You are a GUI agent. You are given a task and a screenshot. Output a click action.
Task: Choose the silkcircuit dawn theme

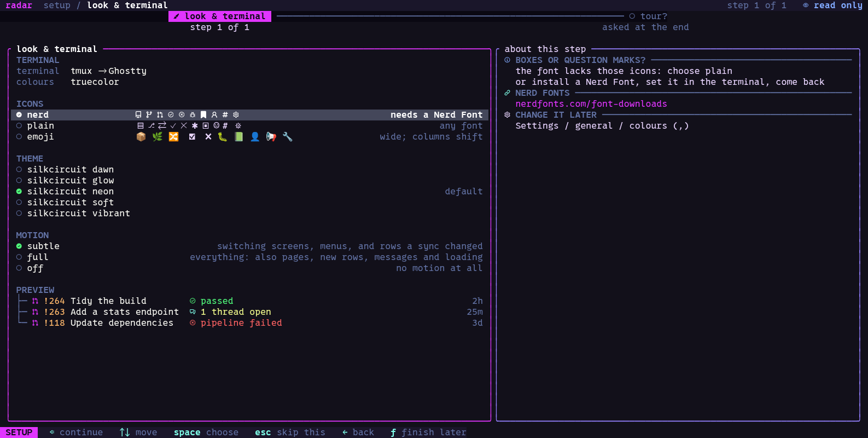249,170
